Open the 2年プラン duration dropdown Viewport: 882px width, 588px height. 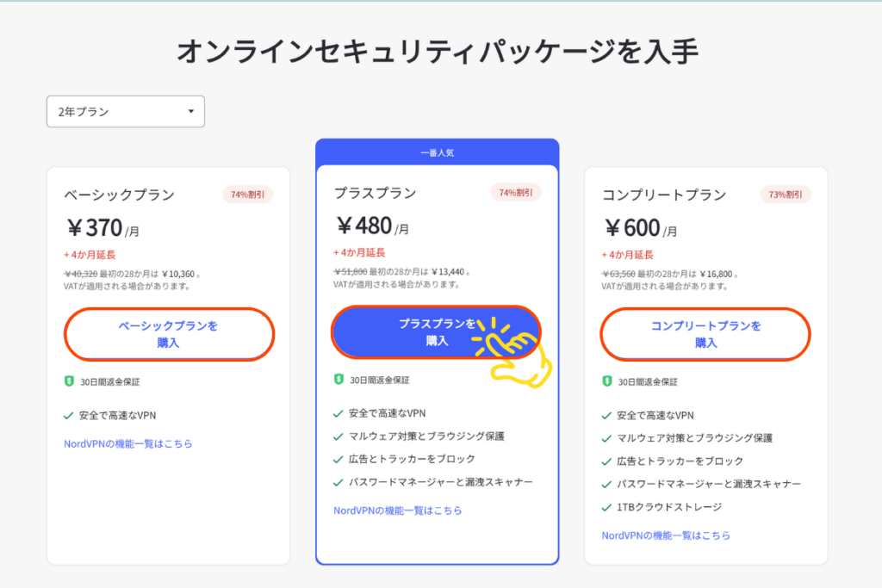click(125, 112)
